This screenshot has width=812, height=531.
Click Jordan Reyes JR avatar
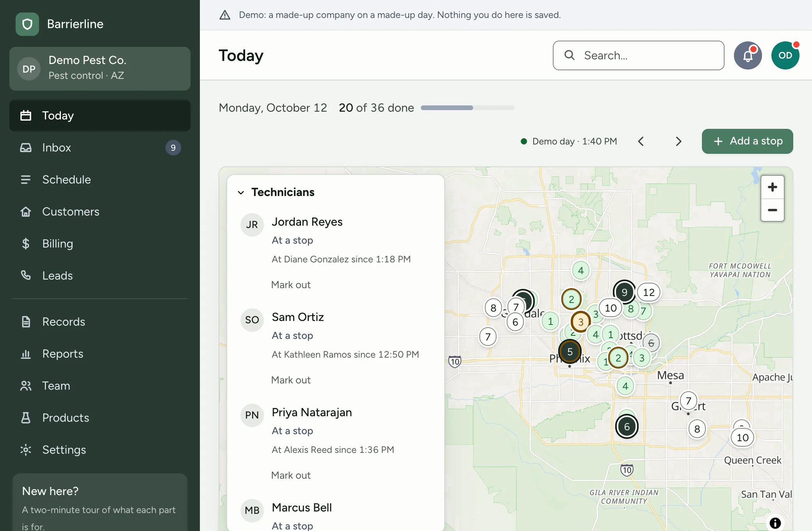[252, 225]
